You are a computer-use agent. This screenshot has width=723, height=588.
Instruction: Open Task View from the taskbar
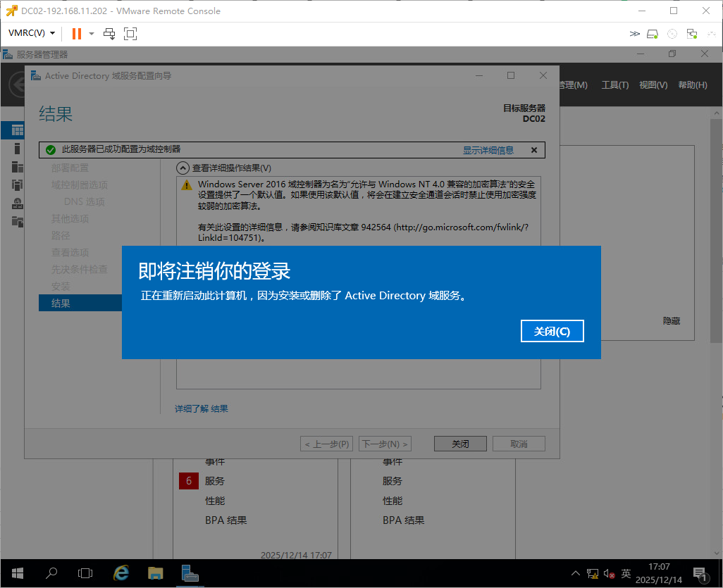pos(85,573)
